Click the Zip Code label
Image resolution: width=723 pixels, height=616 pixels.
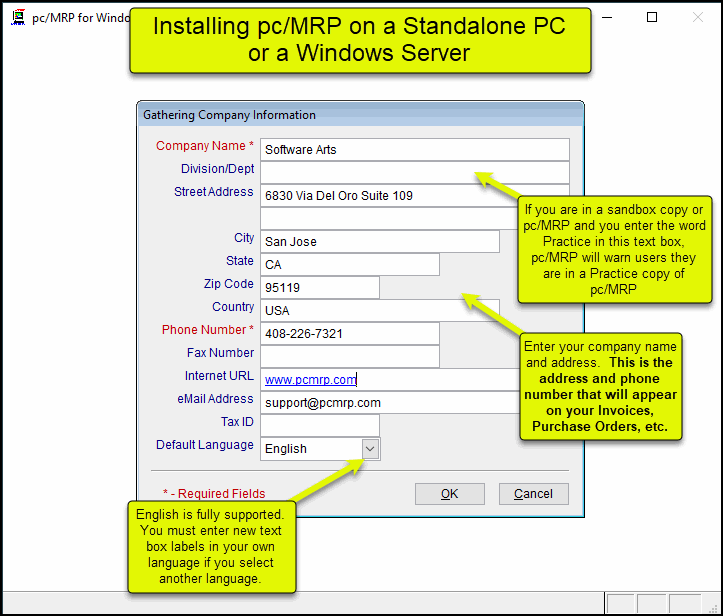229,284
